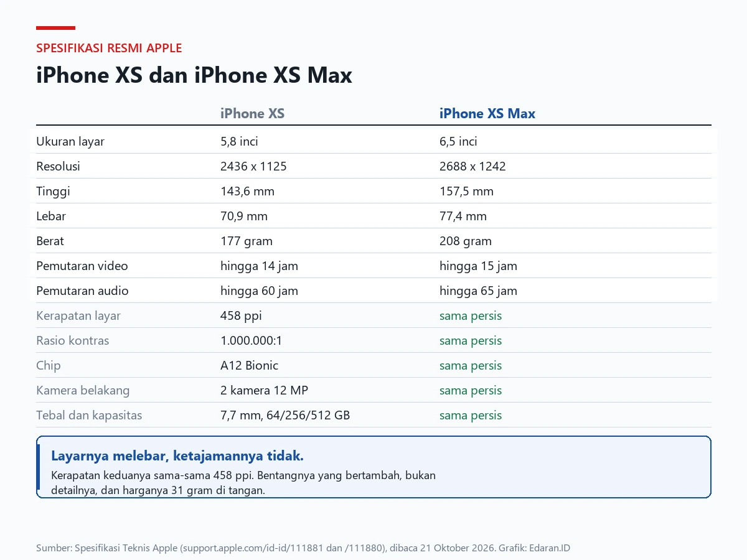This screenshot has width=747, height=560.
Task: Click 'sama persis' in the Chip row
Action: (x=471, y=365)
